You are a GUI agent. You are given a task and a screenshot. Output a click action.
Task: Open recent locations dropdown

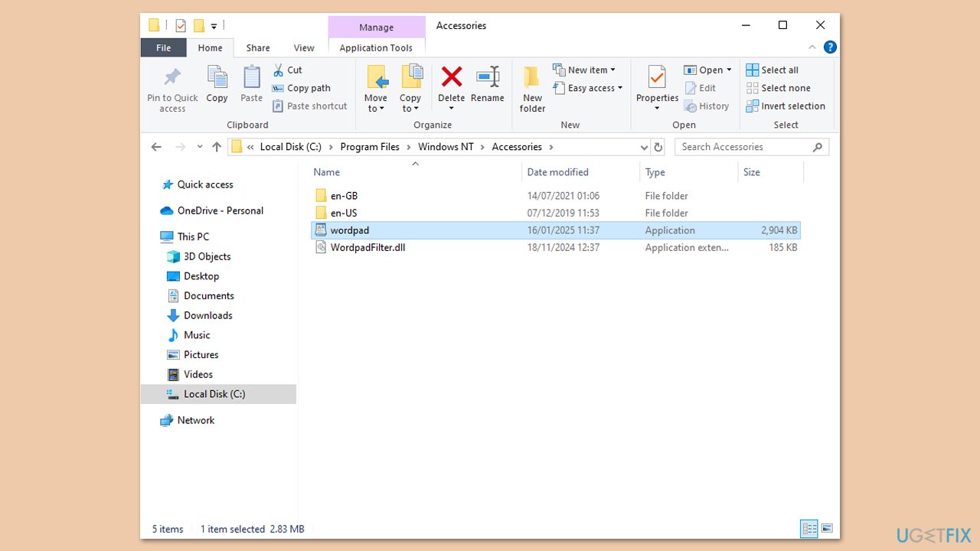pos(200,147)
